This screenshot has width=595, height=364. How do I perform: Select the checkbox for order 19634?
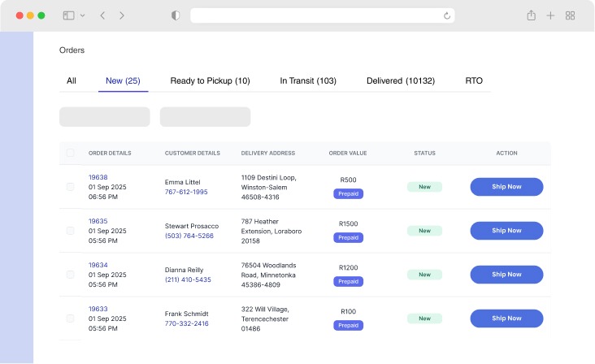point(70,275)
